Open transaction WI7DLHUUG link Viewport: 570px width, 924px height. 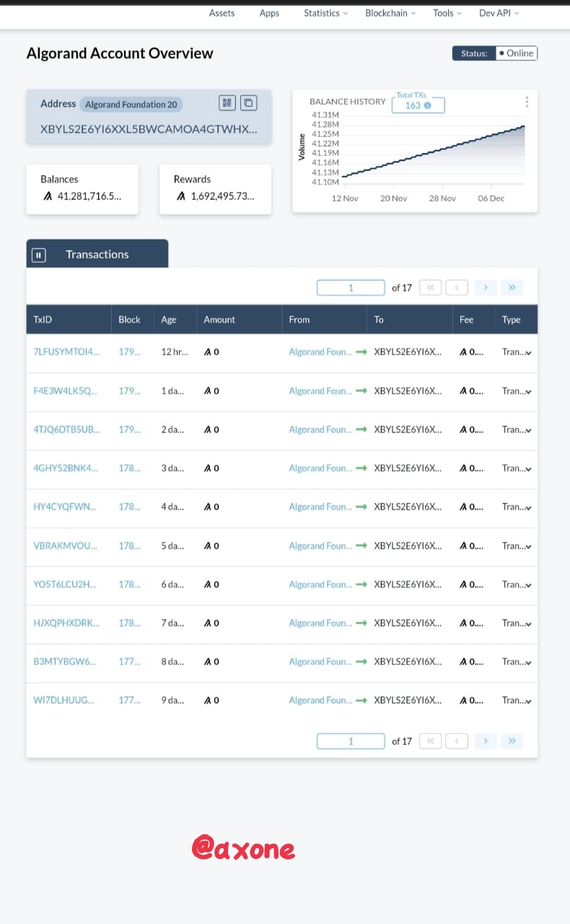click(63, 700)
